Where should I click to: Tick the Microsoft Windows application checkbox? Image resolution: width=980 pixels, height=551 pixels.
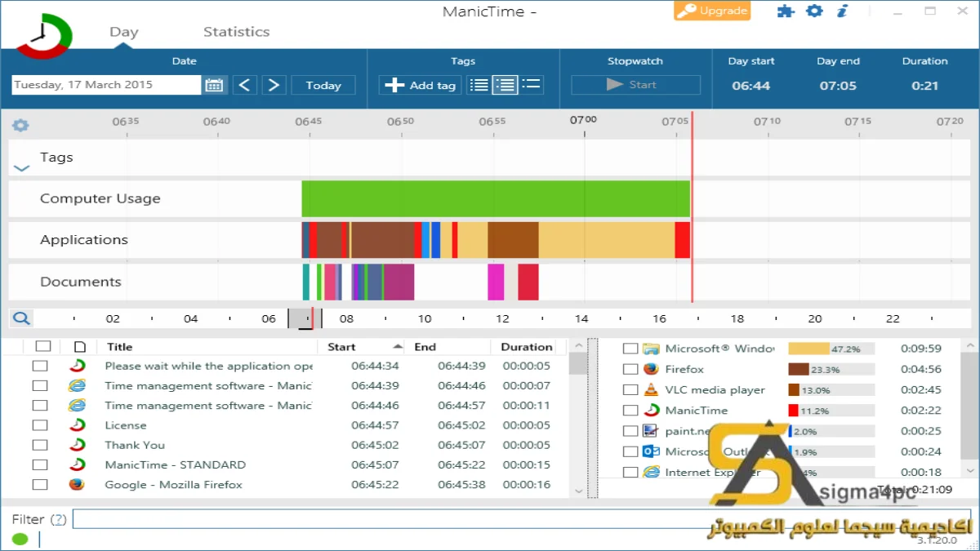click(630, 349)
